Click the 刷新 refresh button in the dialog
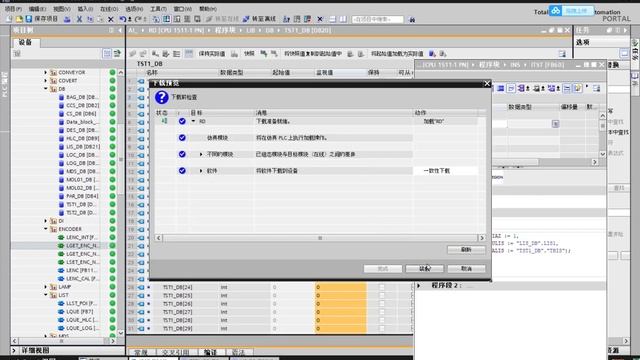Image resolution: width=640 pixels, height=360 pixels. pyautogui.click(x=466, y=249)
